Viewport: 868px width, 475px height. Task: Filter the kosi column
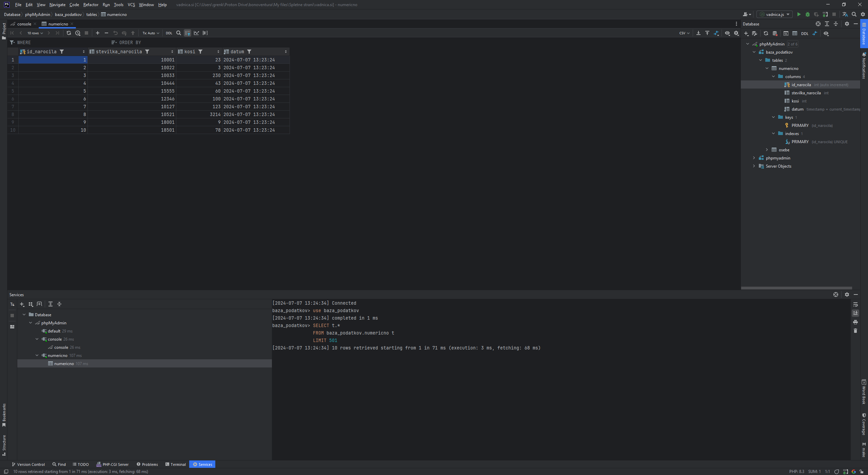point(200,52)
